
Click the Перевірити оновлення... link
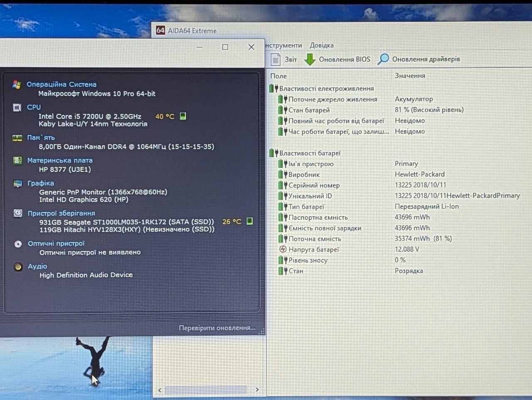(217, 328)
